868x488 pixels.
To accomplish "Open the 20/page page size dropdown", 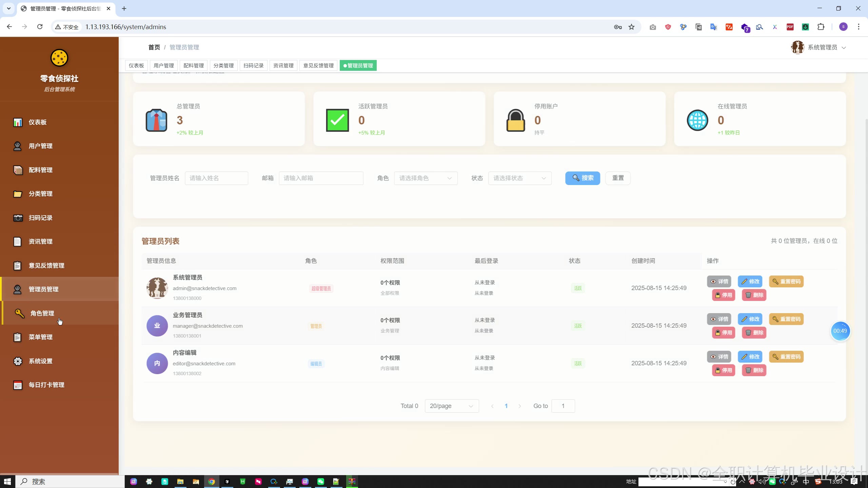I will 451,406.
